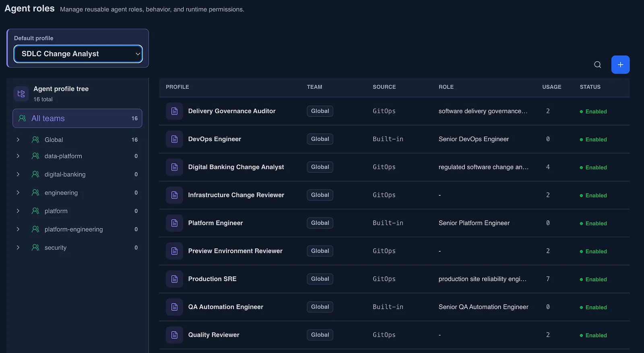Open the Platform Engineer profile name
Screen dimensions: 644x353
tap(215, 223)
